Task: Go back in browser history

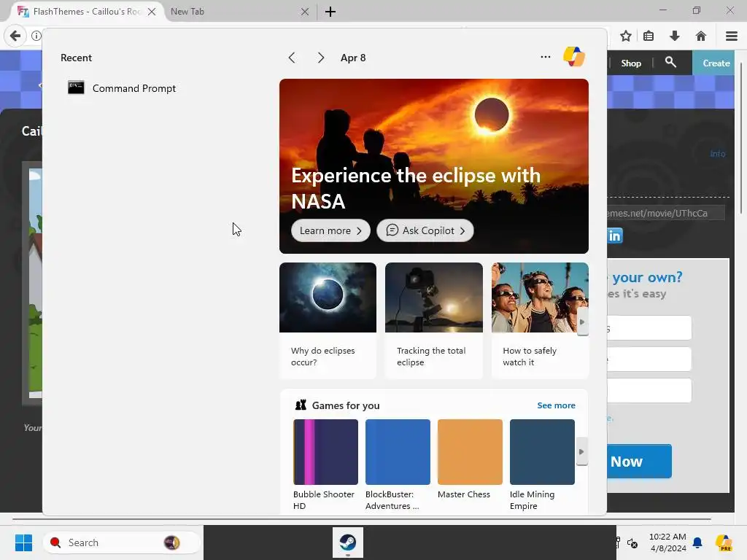Action: 15,36
